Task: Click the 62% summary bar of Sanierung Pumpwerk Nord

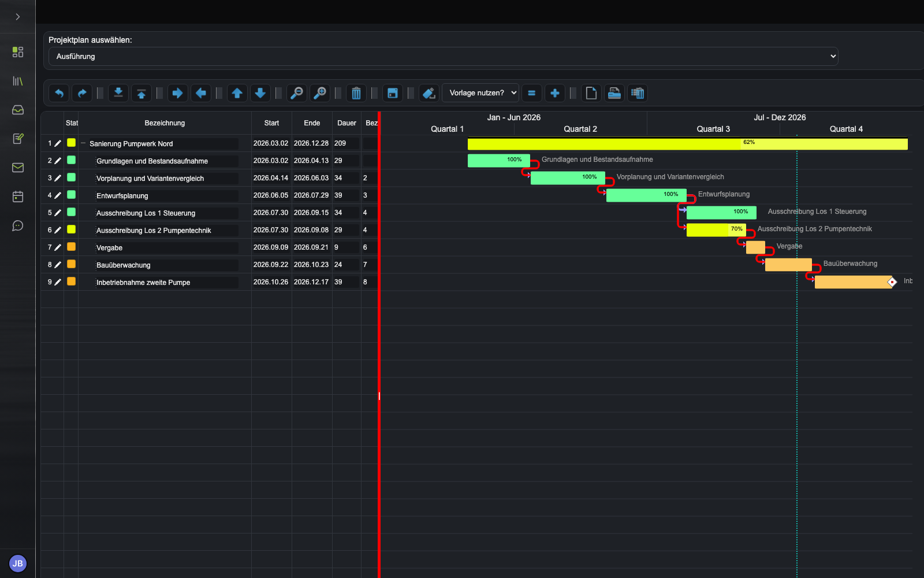Action: 688,144
